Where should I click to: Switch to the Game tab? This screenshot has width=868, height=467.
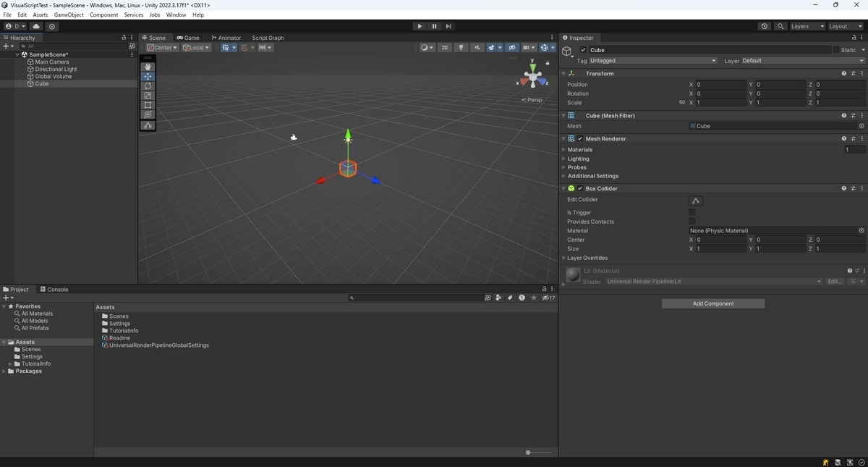188,38
